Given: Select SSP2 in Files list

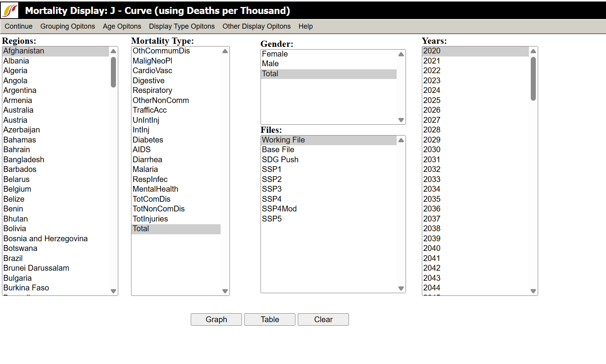Looking at the screenshot, I should click(272, 179).
